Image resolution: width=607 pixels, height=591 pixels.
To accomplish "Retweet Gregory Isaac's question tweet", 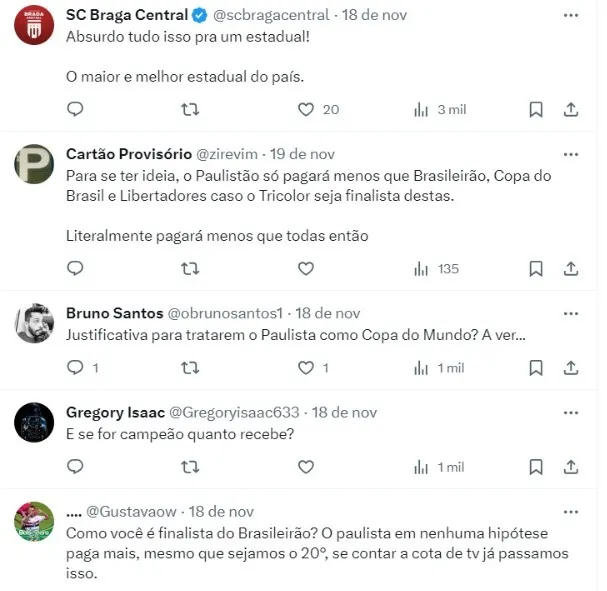I will (190, 467).
